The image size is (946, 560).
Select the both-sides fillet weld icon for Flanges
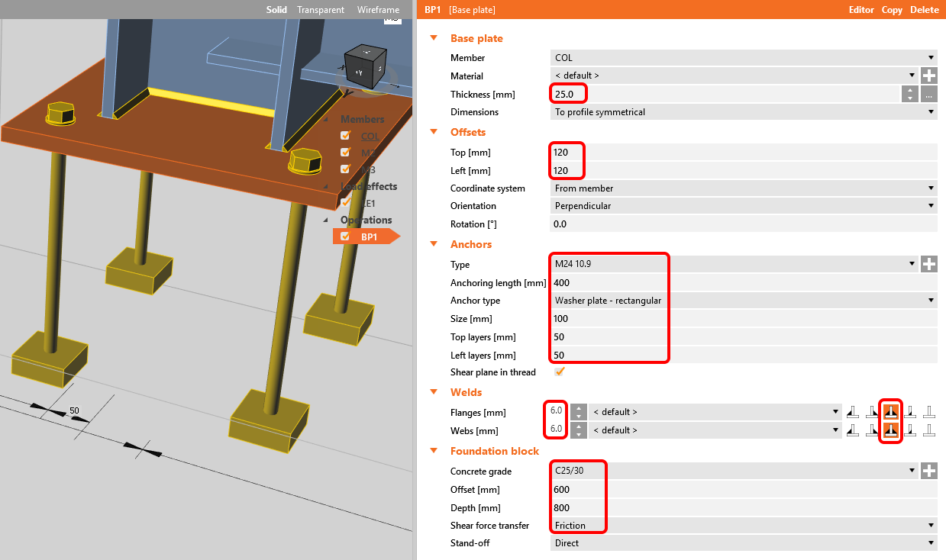[890, 412]
